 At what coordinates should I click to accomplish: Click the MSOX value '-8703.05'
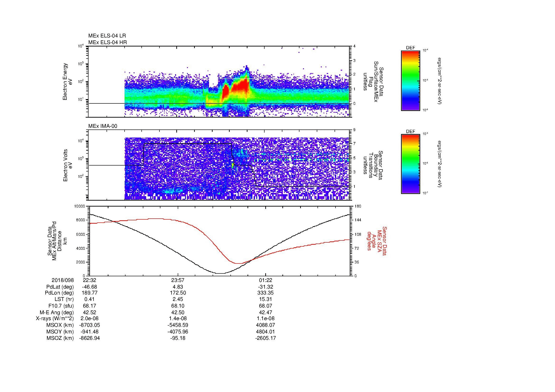90,325
